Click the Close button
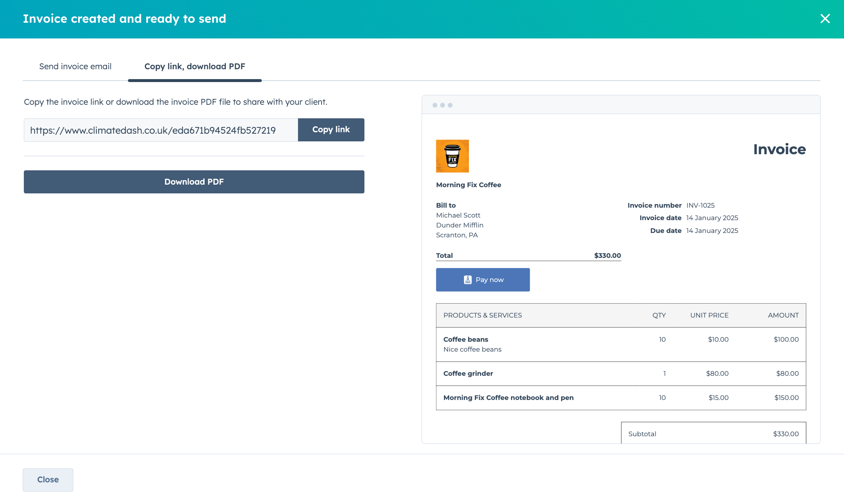This screenshot has width=844, height=504. click(x=48, y=479)
